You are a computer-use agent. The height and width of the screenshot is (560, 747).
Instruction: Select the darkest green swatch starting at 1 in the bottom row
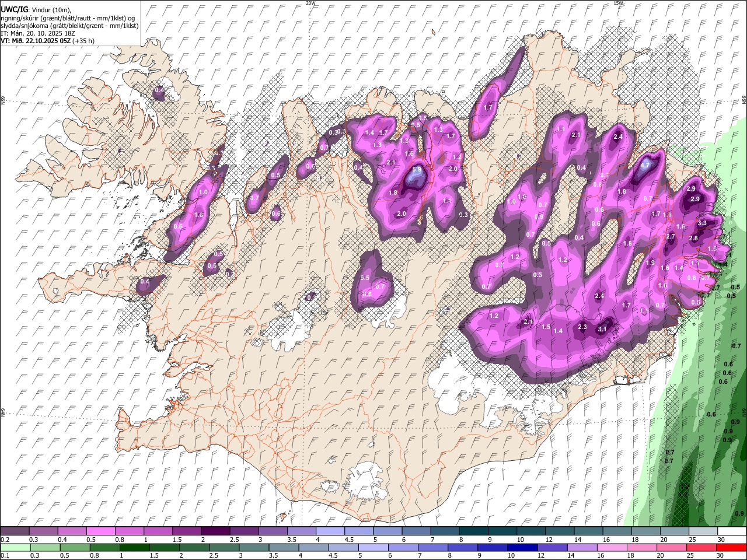click(134, 548)
